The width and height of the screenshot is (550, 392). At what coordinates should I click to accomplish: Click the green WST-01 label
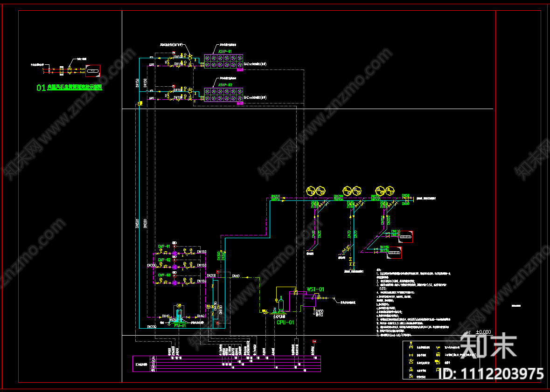(x=316, y=289)
